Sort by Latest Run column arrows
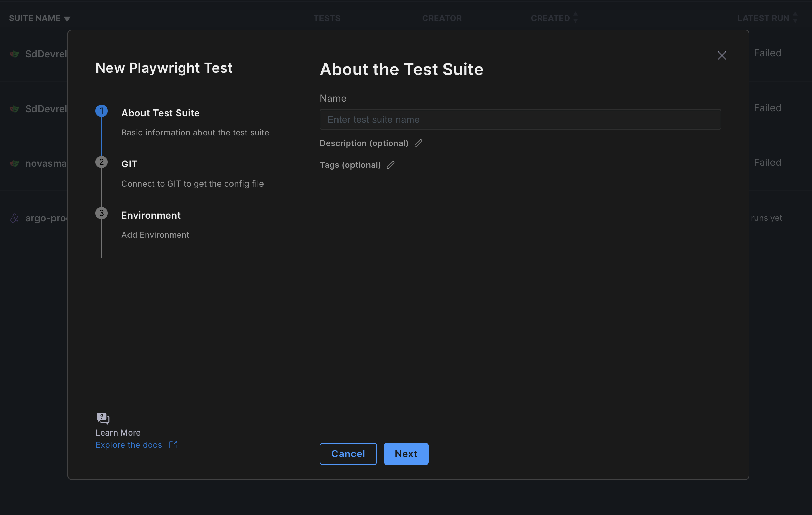 (795, 17)
